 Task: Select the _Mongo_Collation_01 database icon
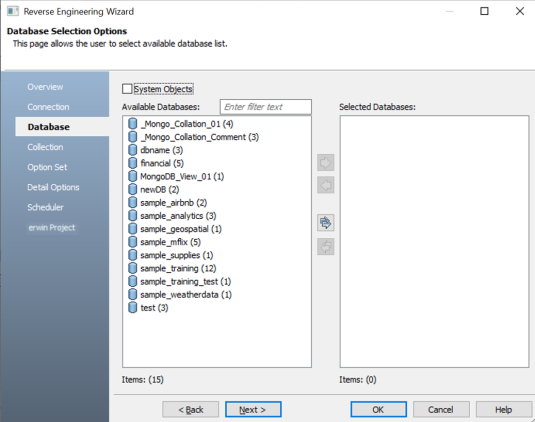(132, 124)
